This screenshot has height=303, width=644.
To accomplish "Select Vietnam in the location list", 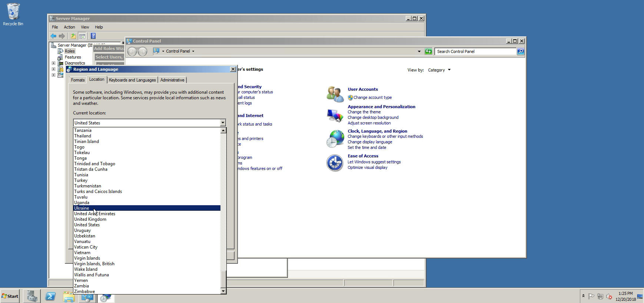I will pyautogui.click(x=147, y=253).
